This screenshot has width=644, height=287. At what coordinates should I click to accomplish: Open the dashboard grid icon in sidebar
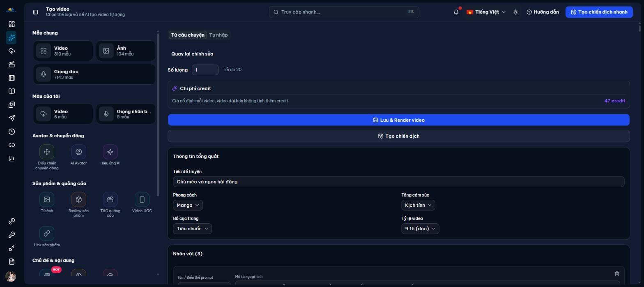[x=11, y=24]
